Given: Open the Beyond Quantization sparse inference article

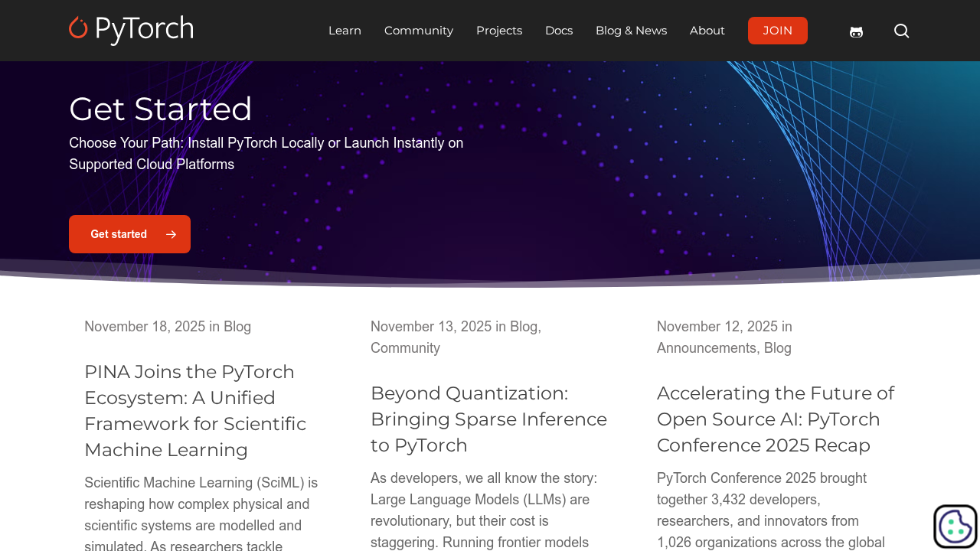Looking at the screenshot, I should 488,419.
